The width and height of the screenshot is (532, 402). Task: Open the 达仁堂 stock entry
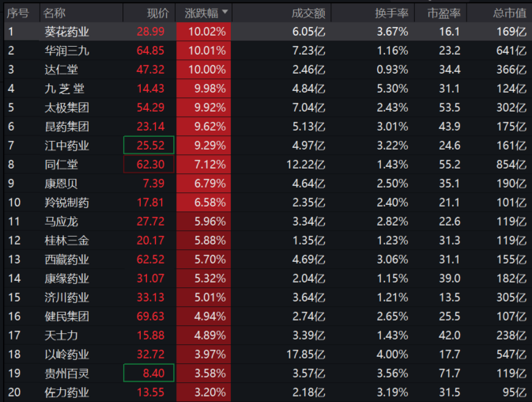[x=62, y=70]
